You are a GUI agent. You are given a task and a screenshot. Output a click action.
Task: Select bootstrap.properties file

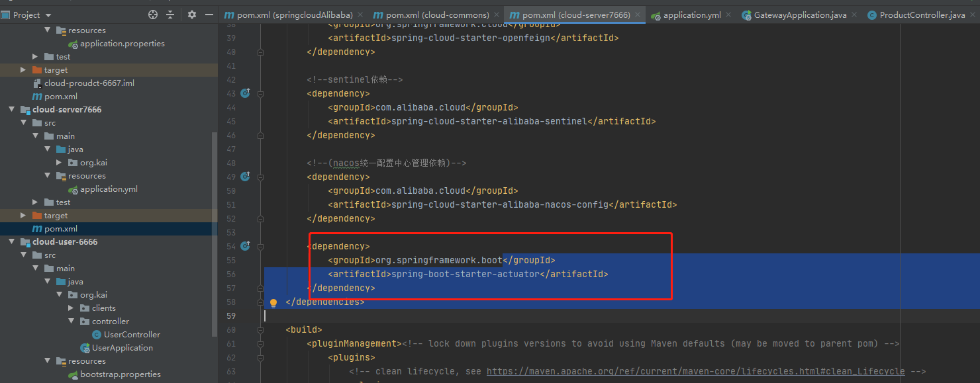click(x=121, y=374)
